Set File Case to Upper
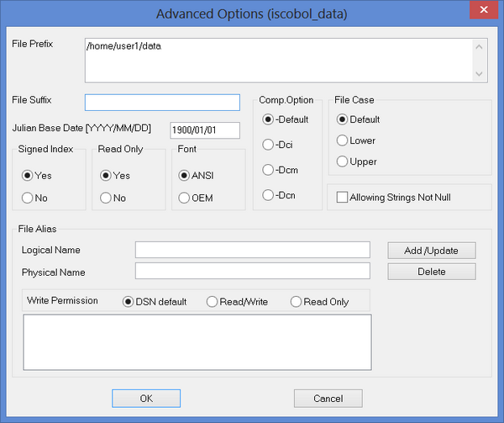This screenshot has height=423, width=504. pos(342,161)
